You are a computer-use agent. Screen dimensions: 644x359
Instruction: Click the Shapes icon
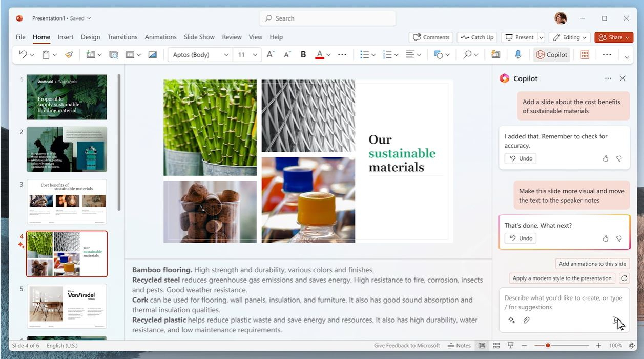tap(438, 54)
